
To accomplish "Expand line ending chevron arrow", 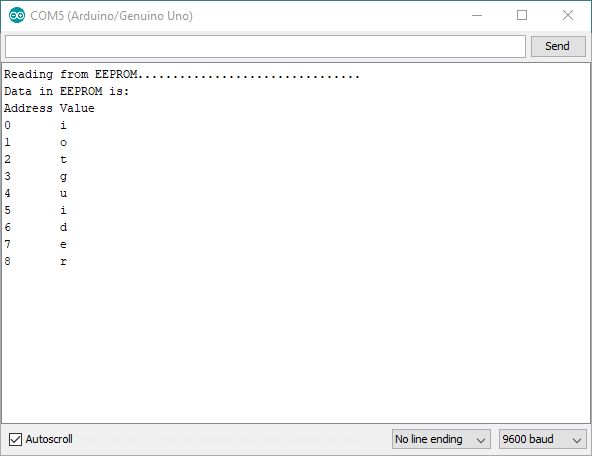I will pyautogui.click(x=480, y=440).
